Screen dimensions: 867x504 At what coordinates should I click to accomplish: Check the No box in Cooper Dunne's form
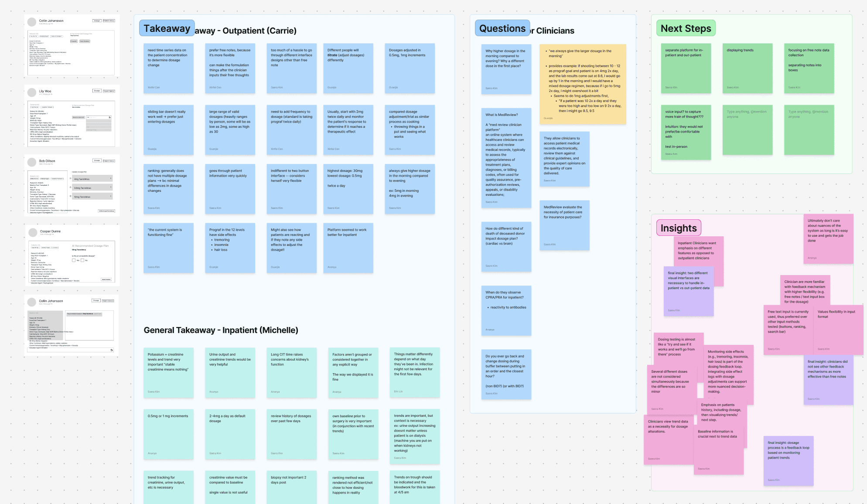pyautogui.click(x=82, y=260)
